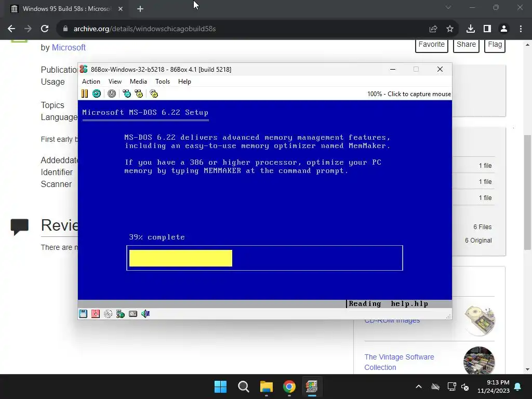The width and height of the screenshot is (532, 399).
Task: Click the page vertical scrollbar
Action: pyautogui.click(x=528, y=192)
